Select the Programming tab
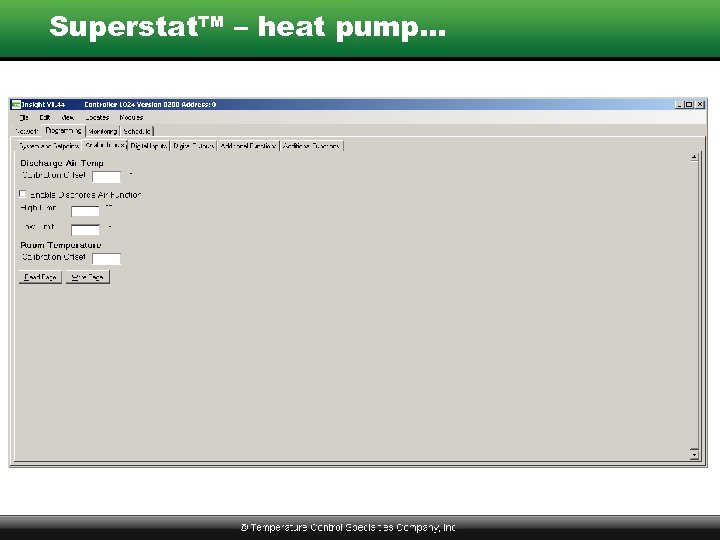720x540 pixels. [63, 130]
